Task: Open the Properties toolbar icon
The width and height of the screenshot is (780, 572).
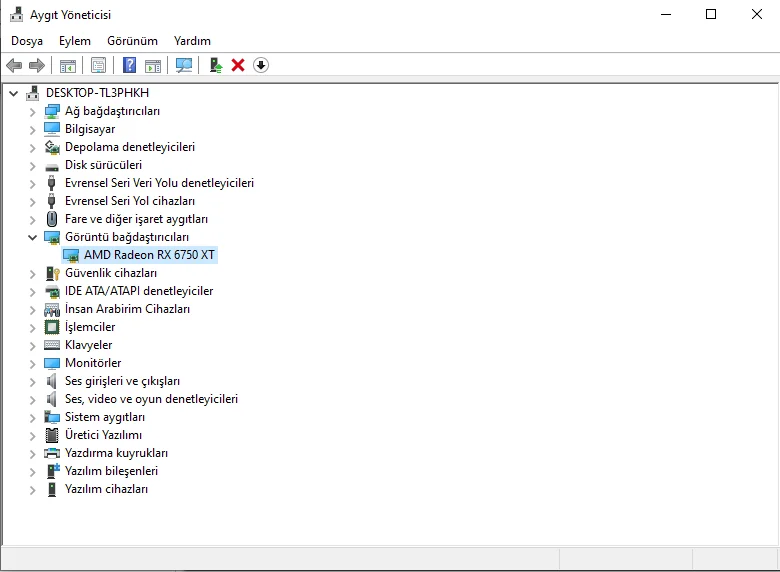Action: pyautogui.click(x=98, y=65)
